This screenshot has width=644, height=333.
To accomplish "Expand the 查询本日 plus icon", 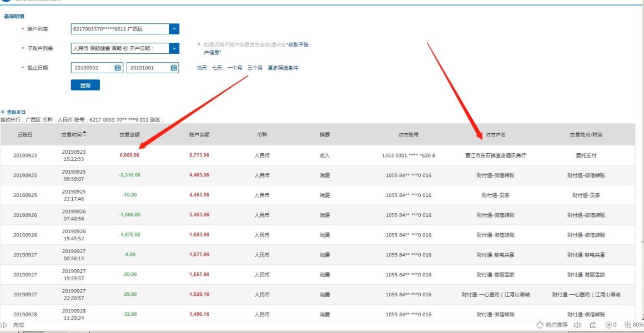I will 3,112.
